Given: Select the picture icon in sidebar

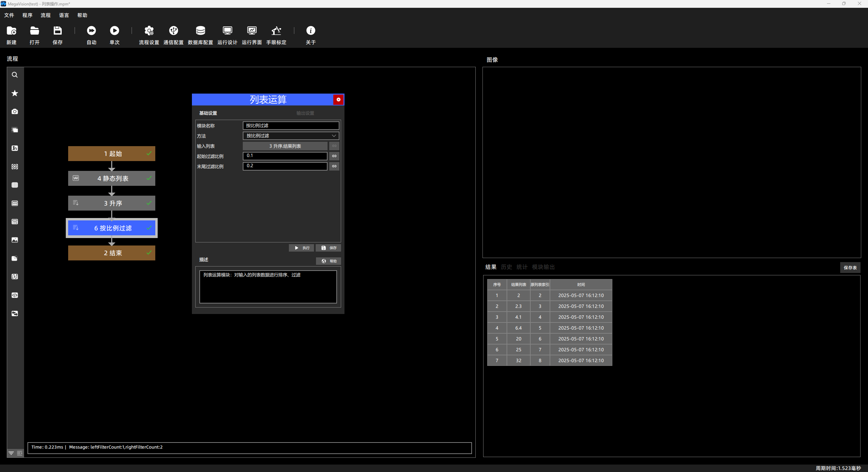Looking at the screenshot, I should click(x=15, y=240).
